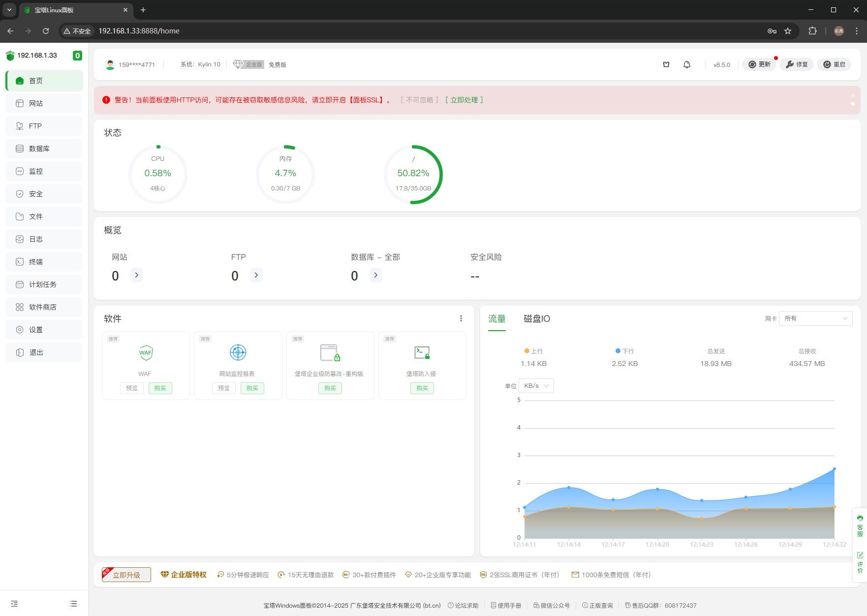Open 软件商店 in the sidebar
867x616 pixels.
coord(43,307)
